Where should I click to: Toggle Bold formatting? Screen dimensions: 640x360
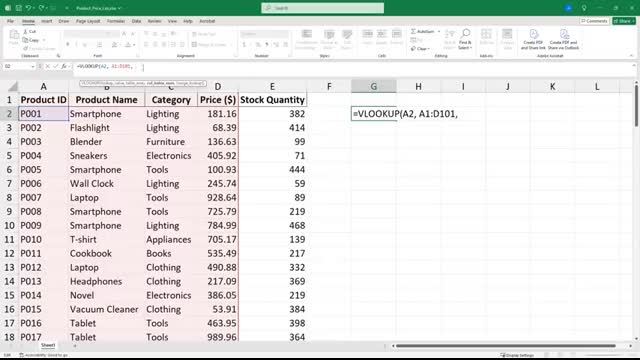[68, 44]
